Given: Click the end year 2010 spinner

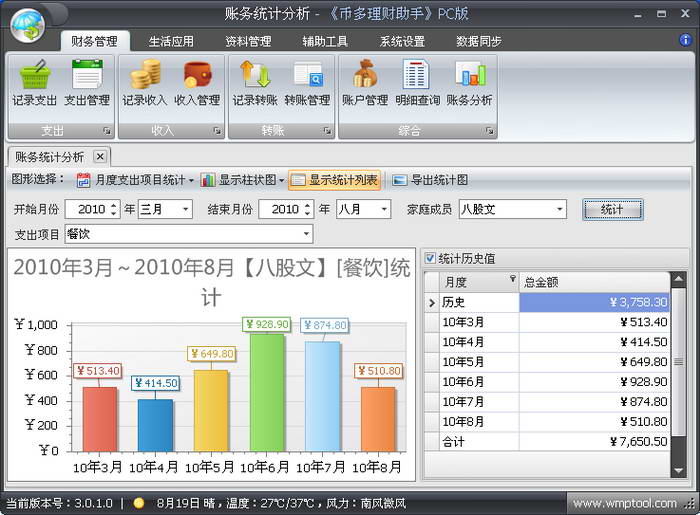Looking at the screenshot, I should click(287, 209).
